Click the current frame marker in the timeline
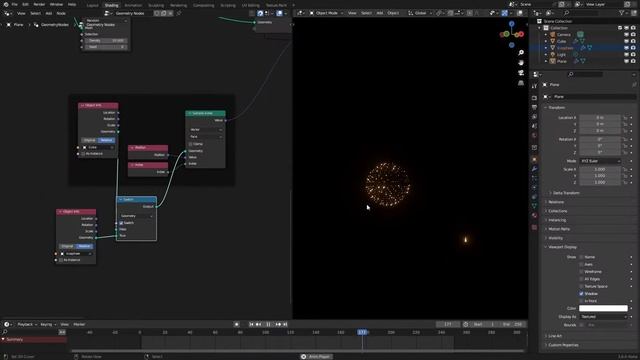The image size is (640, 360). pos(362,332)
